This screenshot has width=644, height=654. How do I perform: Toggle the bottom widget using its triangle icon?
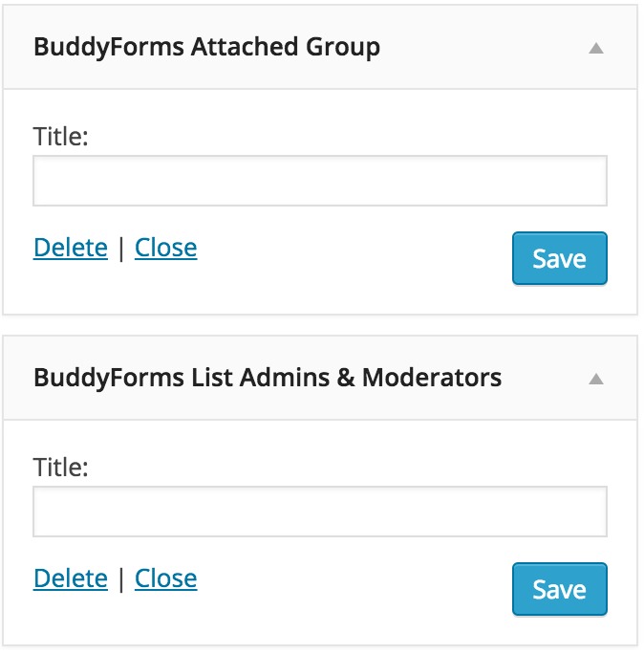(596, 380)
